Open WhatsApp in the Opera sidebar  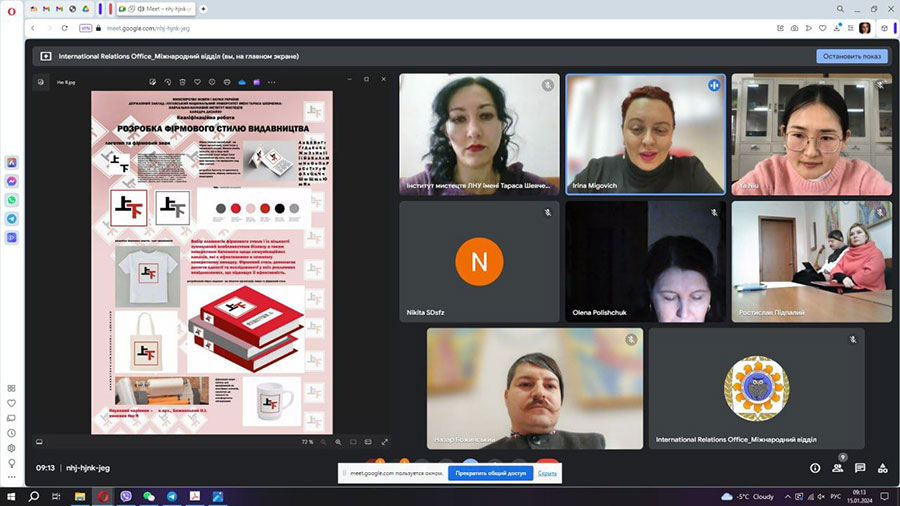11,200
